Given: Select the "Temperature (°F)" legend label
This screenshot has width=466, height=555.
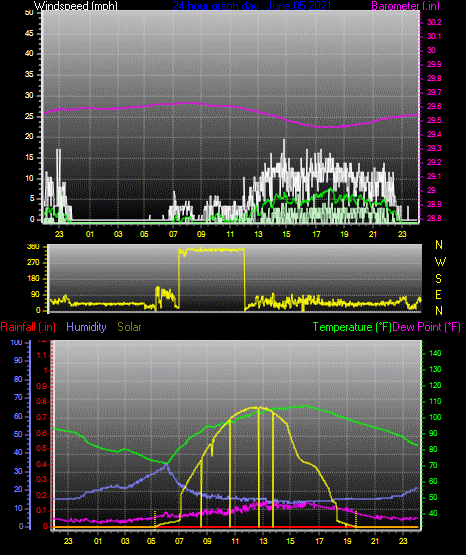Looking at the screenshot, I should (x=352, y=327).
